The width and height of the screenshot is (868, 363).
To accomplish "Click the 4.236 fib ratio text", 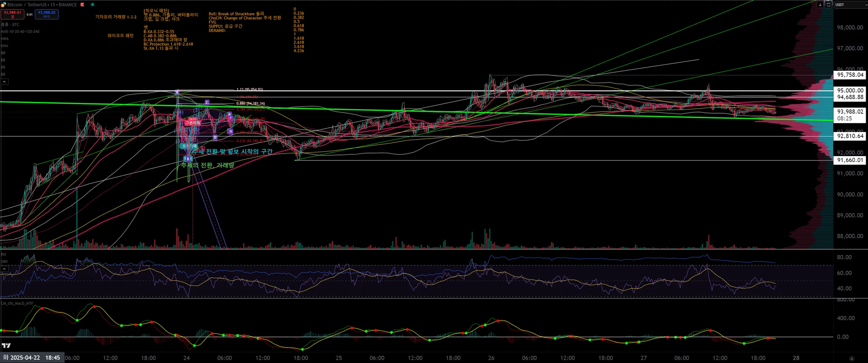I will point(299,51).
